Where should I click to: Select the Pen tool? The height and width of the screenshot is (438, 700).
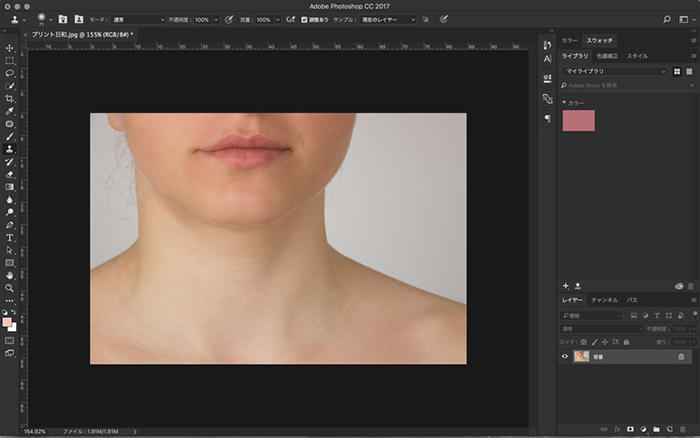[x=9, y=225]
